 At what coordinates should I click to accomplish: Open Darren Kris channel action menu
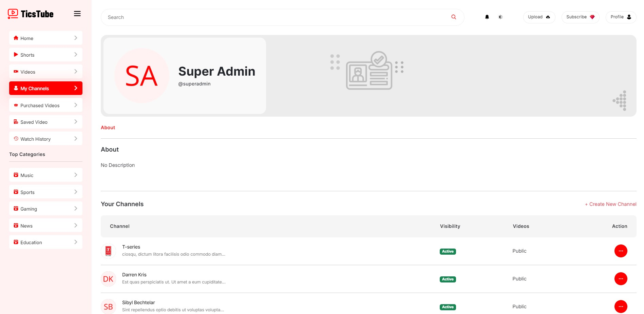(621, 279)
